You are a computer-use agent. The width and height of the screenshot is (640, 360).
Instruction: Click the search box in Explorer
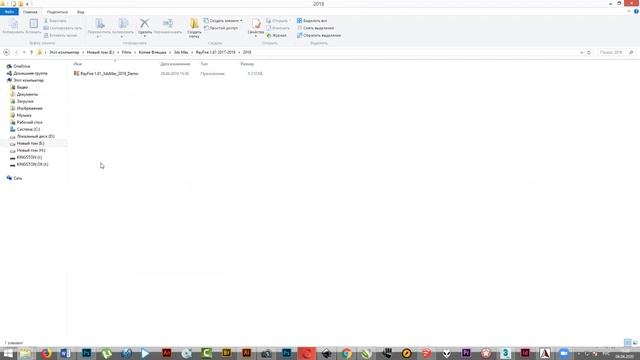click(x=616, y=52)
